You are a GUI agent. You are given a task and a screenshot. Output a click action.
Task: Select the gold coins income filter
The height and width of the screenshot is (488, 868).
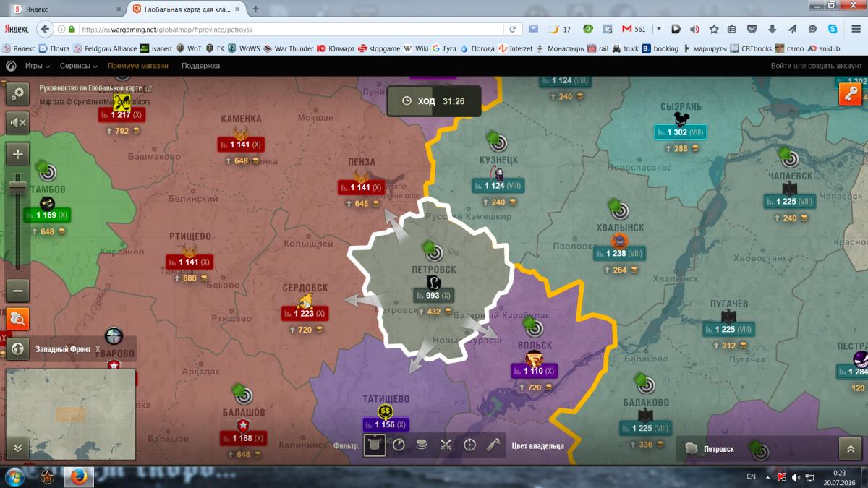[422, 445]
